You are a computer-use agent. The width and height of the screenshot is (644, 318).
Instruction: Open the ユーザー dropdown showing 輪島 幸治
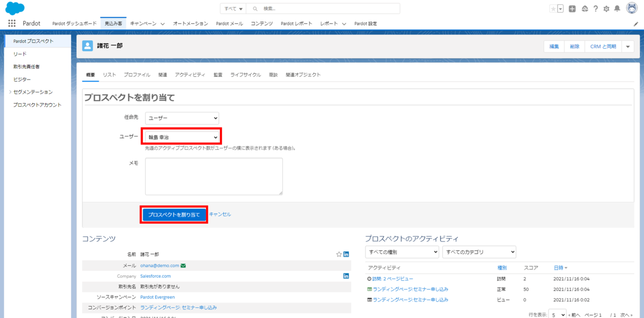182,137
